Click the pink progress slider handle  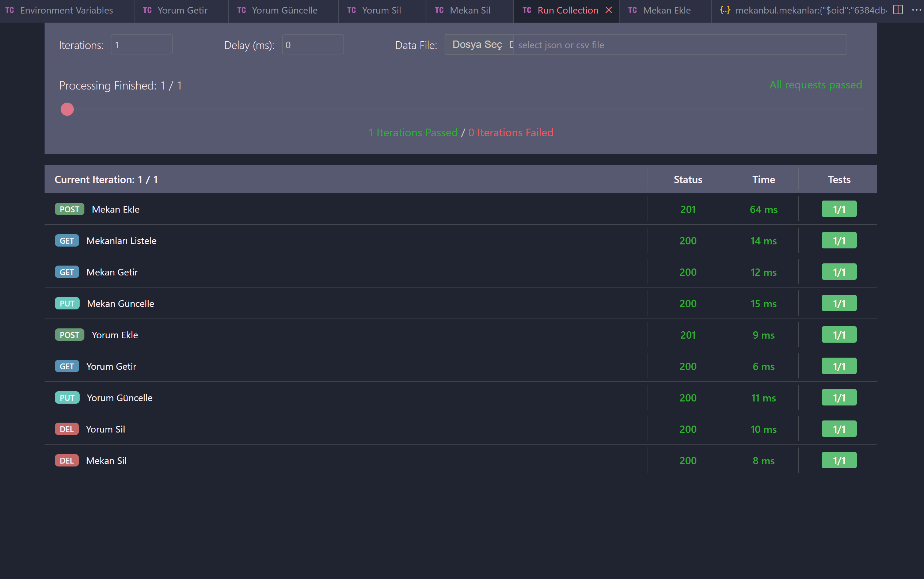click(x=67, y=110)
